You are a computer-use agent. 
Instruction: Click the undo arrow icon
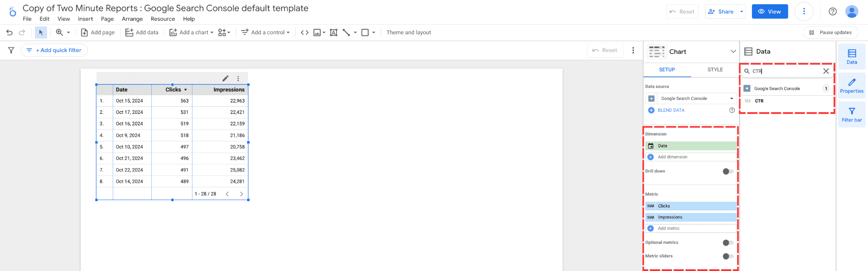tap(9, 33)
